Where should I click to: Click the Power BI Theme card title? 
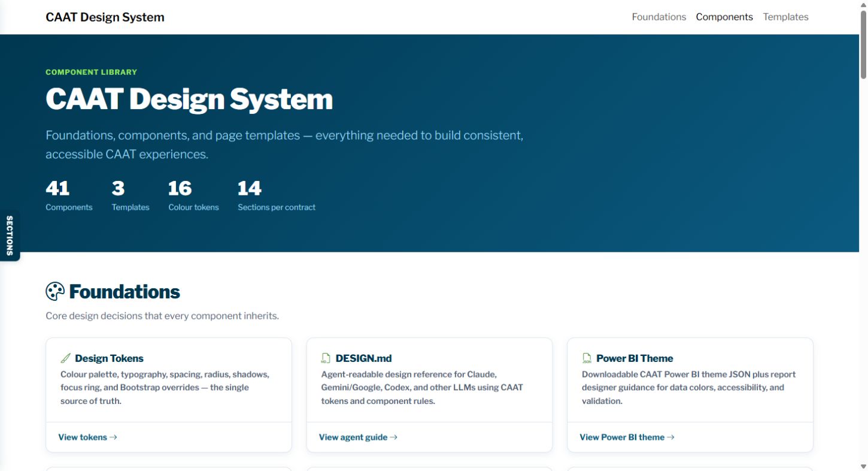coord(635,358)
